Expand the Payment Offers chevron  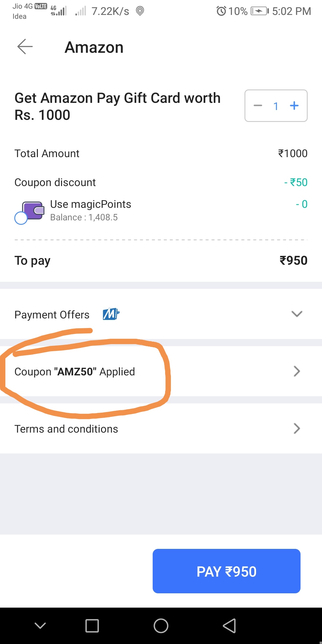(x=297, y=314)
